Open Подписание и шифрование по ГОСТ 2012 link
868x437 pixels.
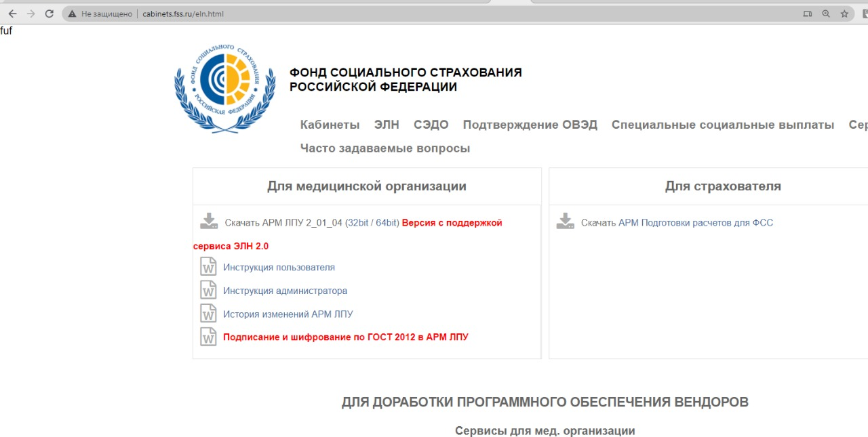[346, 337]
